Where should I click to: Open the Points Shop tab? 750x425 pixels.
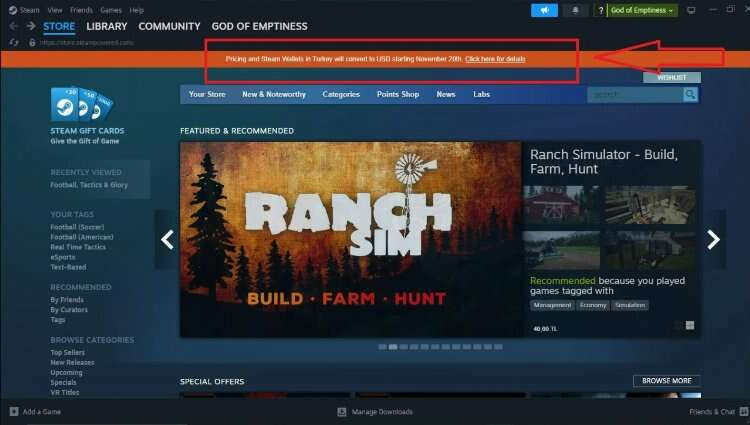[x=398, y=95]
